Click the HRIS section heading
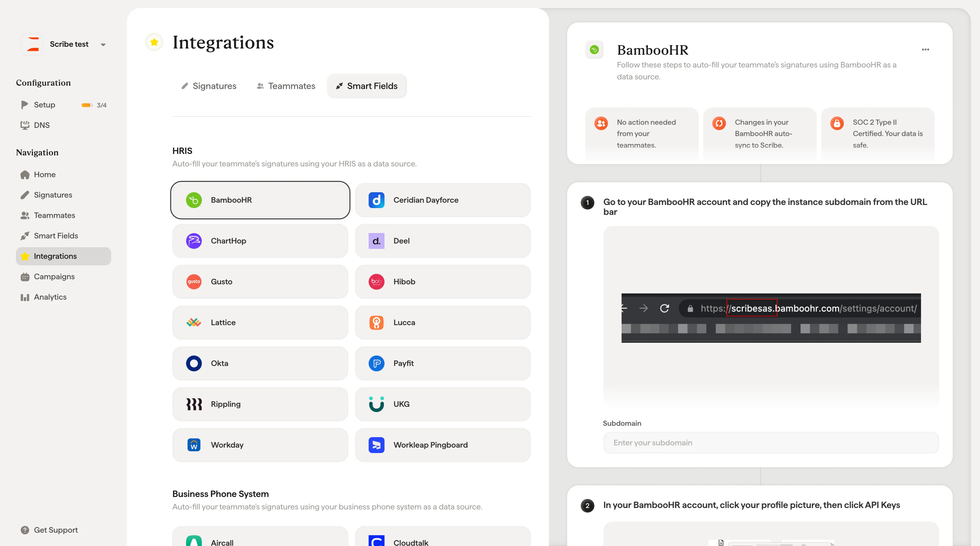Screen dimensions: 980x546 point(182,151)
